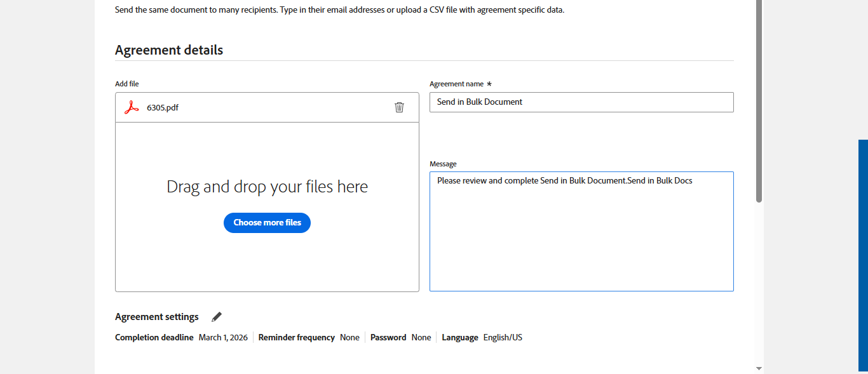This screenshot has width=868, height=374.
Task: Click the Agreement settings label
Action: 157,317
